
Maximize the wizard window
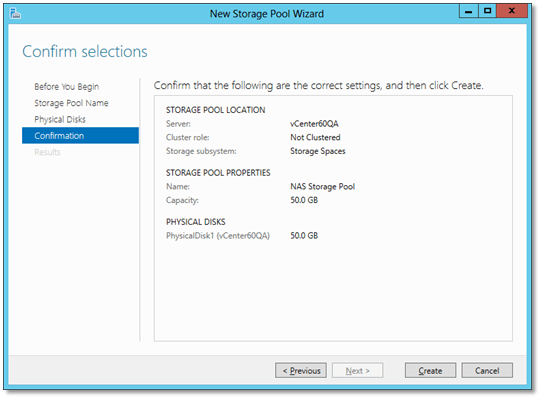click(487, 11)
